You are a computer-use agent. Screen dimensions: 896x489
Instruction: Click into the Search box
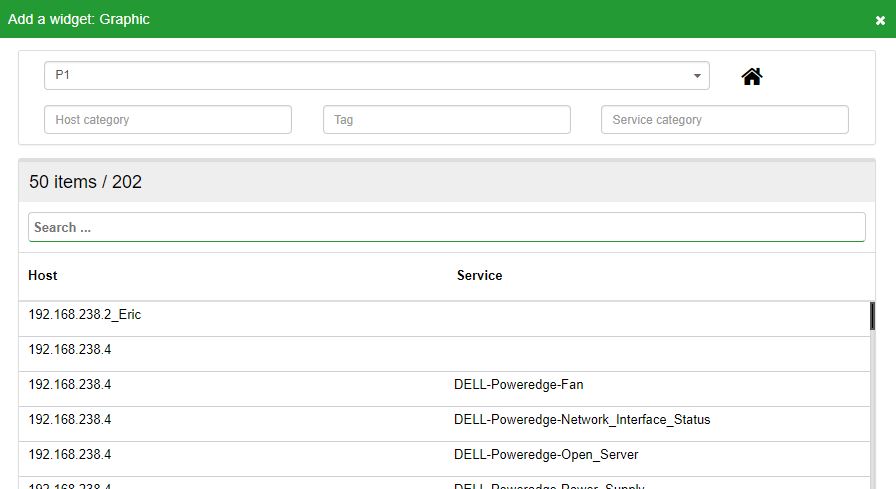point(447,227)
